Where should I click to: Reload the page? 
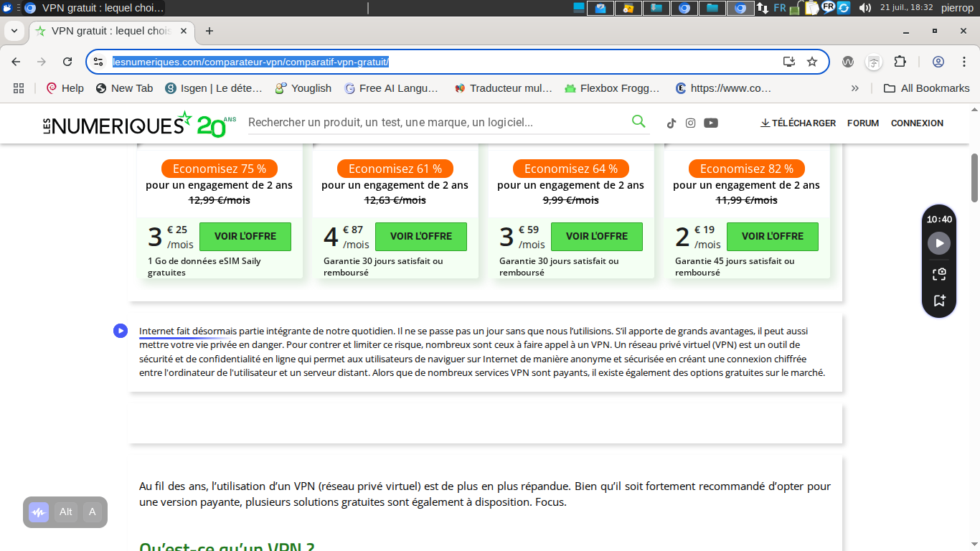pos(67,62)
